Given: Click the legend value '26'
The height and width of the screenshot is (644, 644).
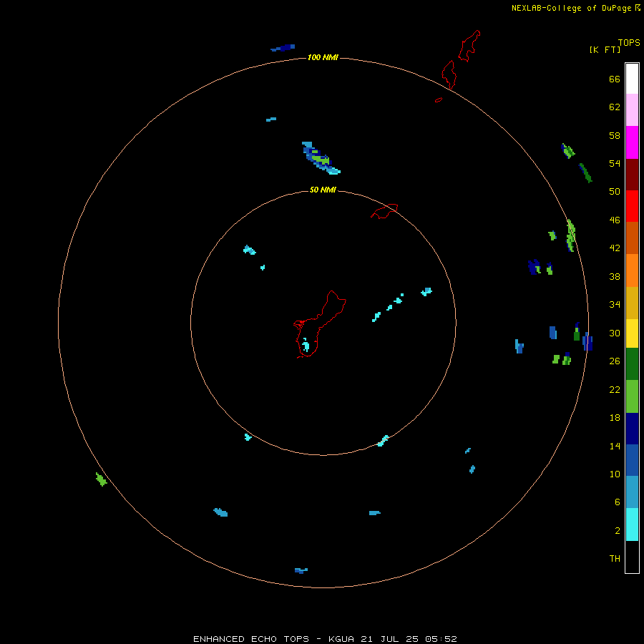Looking at the screenshot, I should (615, 361).
